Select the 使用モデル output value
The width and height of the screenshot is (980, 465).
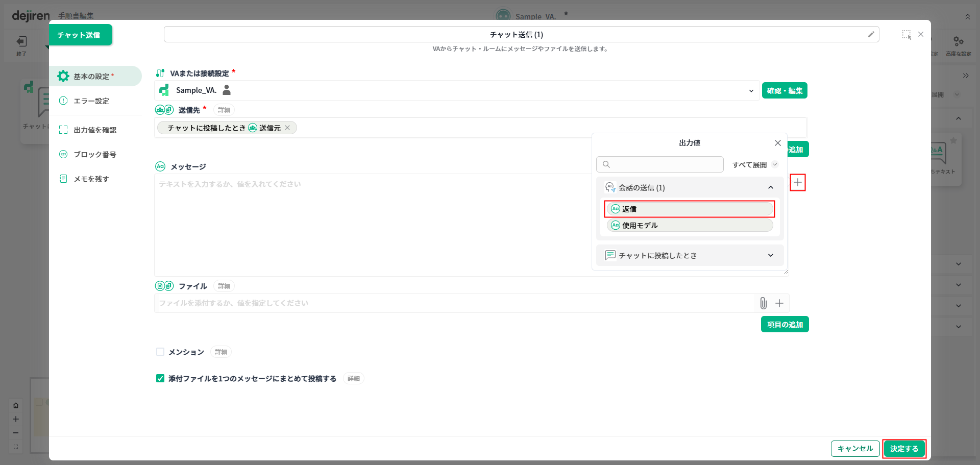point(689,225)
